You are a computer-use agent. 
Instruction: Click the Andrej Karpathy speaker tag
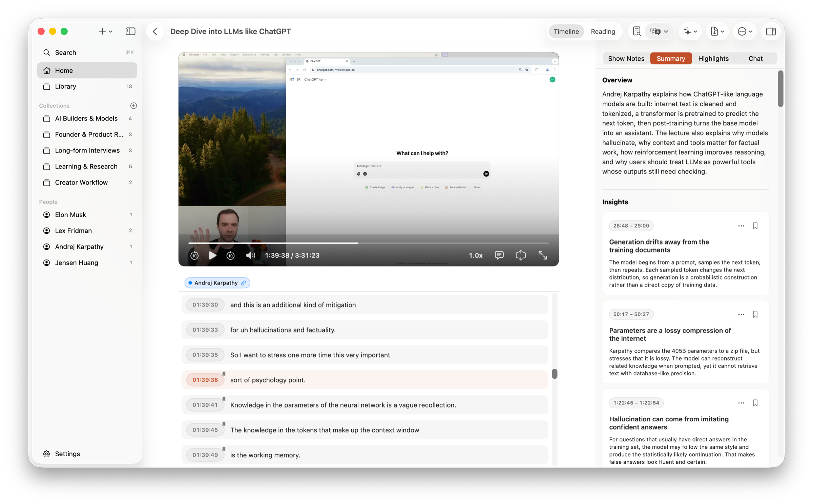(217, 283)
